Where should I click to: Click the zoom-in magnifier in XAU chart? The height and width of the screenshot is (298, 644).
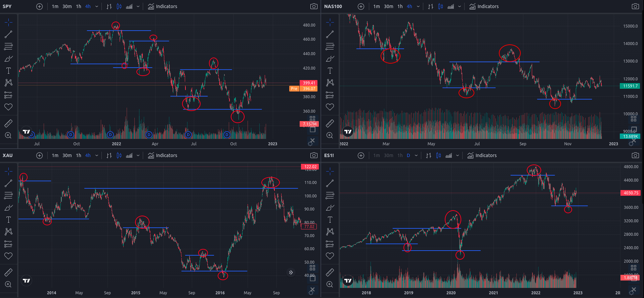(x=8, y=285)
